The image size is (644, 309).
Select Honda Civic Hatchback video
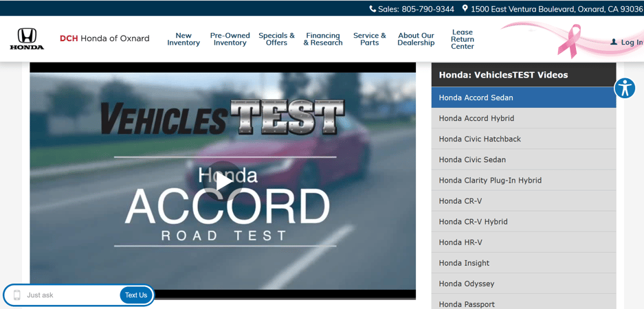[x=480, y=139]
